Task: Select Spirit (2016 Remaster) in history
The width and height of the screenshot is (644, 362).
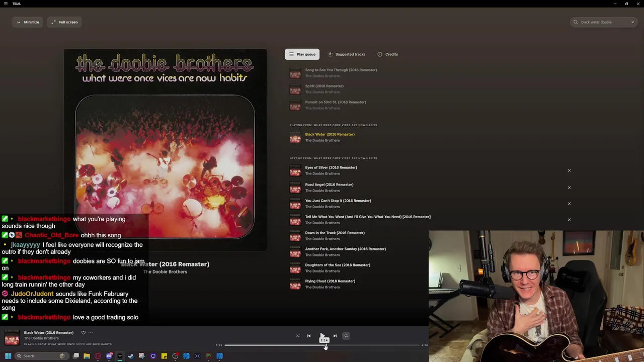Action: (x=324, y=86)
